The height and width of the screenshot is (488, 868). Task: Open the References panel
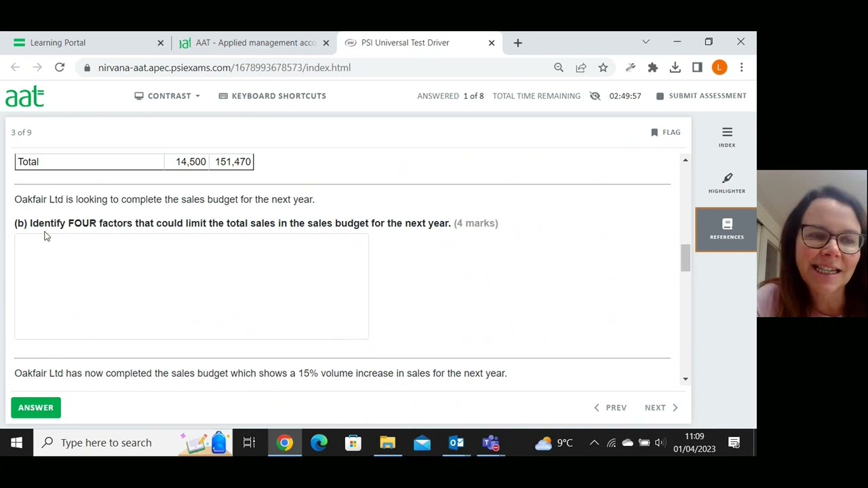click(726, 229)
